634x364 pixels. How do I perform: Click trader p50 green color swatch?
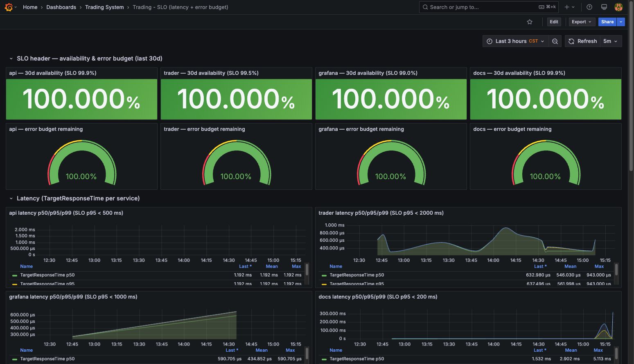click(x=324, y=275)
